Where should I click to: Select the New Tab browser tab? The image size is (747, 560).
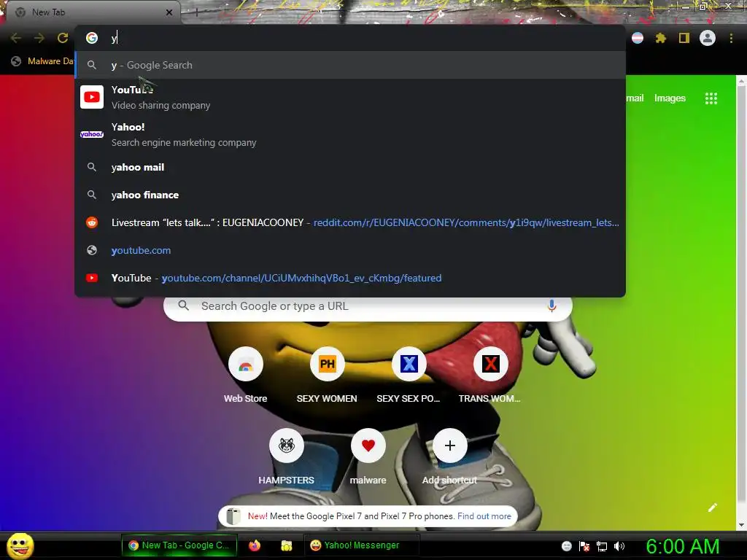pyautogui.click(x=93, y=12)
